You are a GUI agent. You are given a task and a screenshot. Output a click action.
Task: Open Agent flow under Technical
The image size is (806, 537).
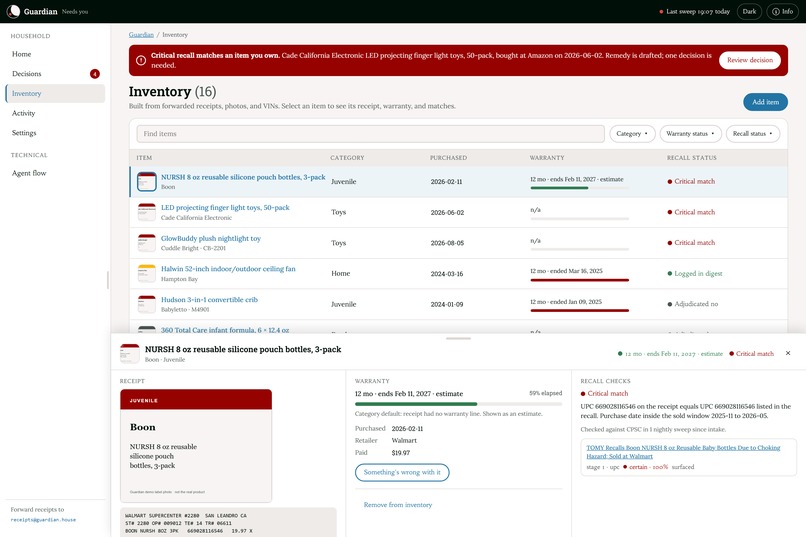55,173
